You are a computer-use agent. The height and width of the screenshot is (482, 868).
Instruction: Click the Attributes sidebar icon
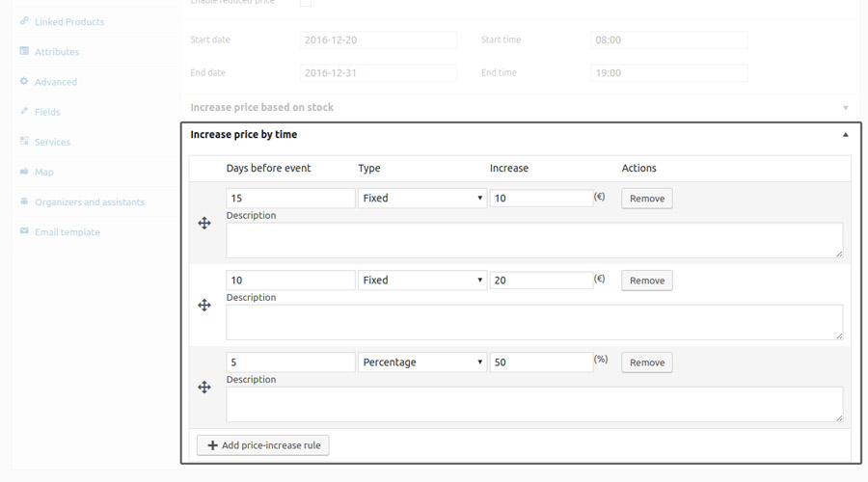tap(24, 51)
